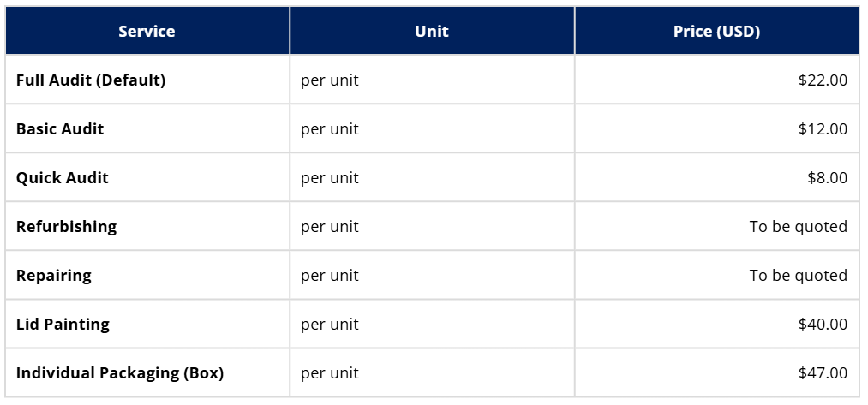Screen dimensions: 868x405
Task: Click the $47.00 price cell
Action: point(822,373)
